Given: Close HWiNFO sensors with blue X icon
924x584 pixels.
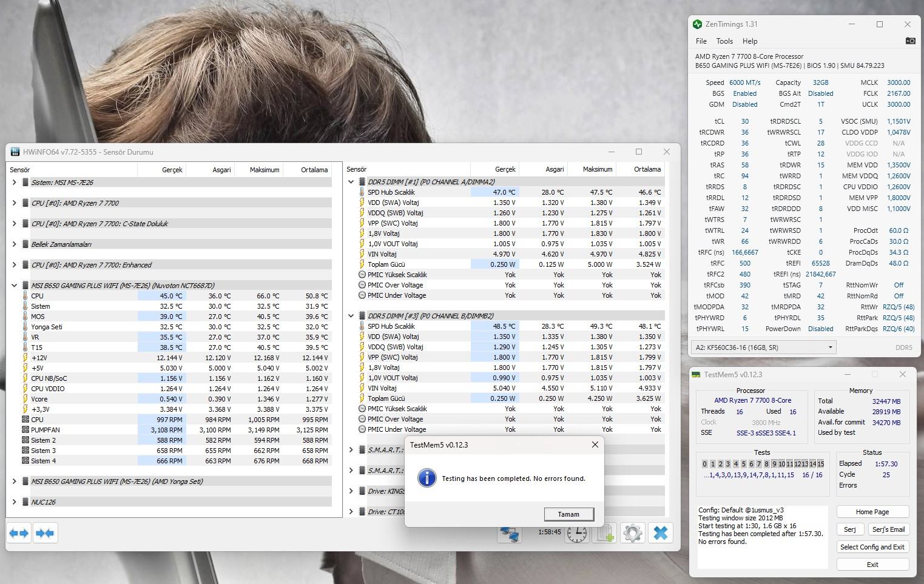Looking at the screenshot, I should (x=661, y=534).
